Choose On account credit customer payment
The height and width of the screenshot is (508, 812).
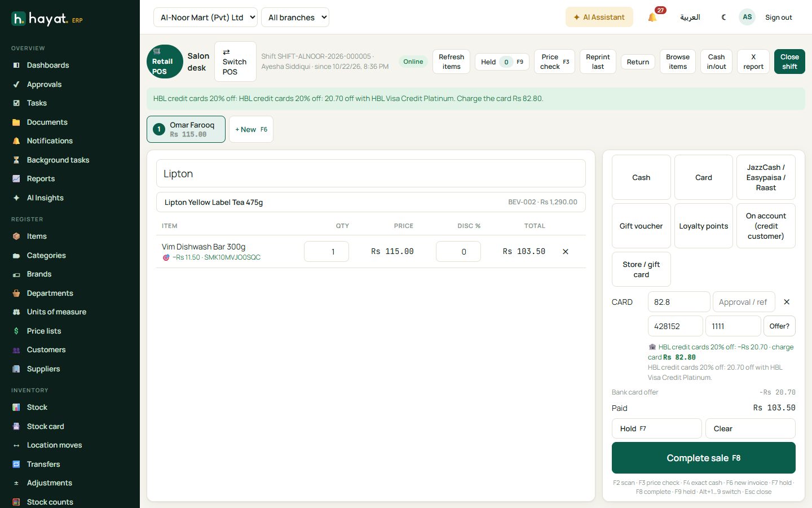coord(766,226)
